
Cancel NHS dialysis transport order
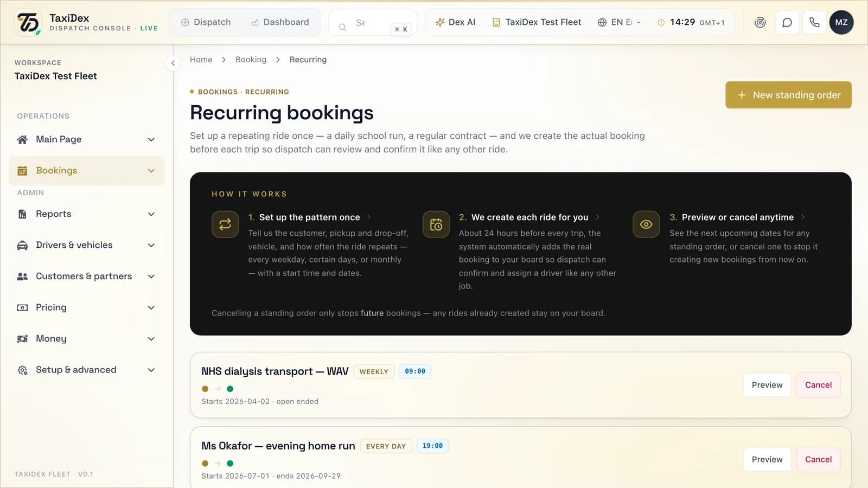click(x=818, y=385)
